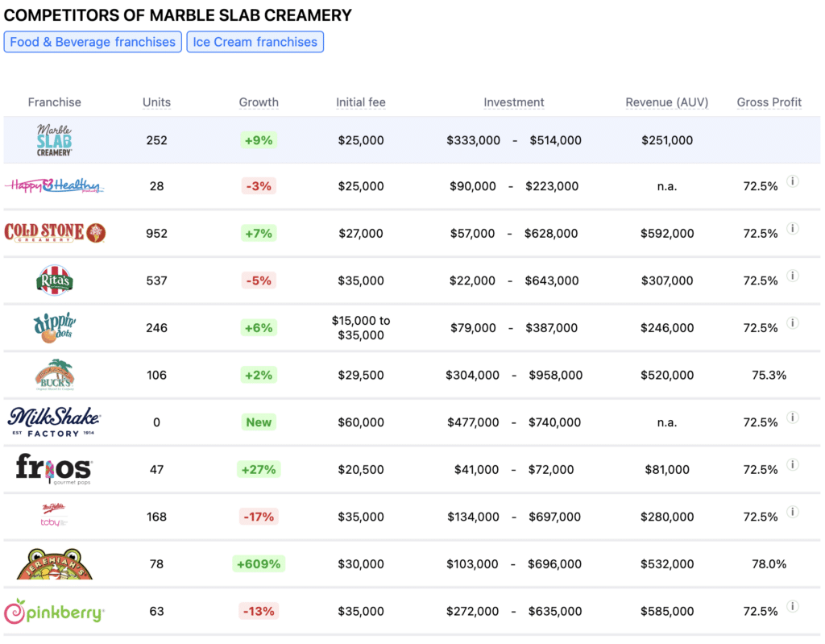Click the +6% growth badge

(259, 328)
